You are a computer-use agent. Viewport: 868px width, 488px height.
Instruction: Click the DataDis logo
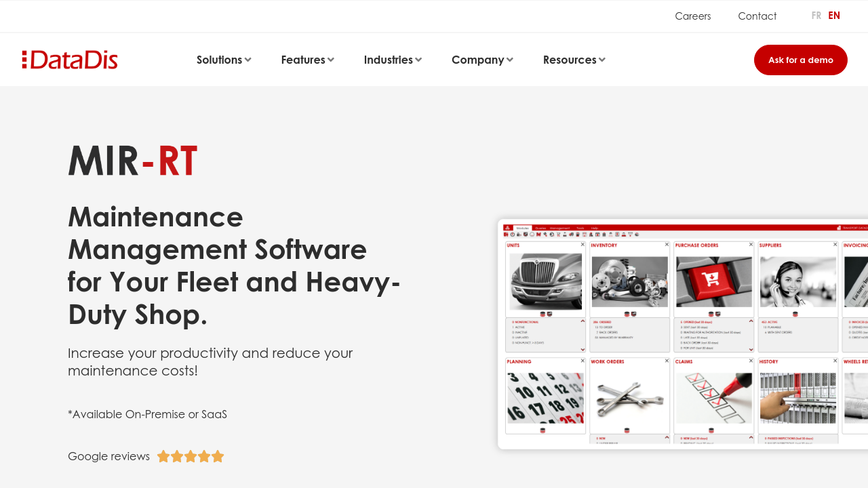click(x=70, y=60)
